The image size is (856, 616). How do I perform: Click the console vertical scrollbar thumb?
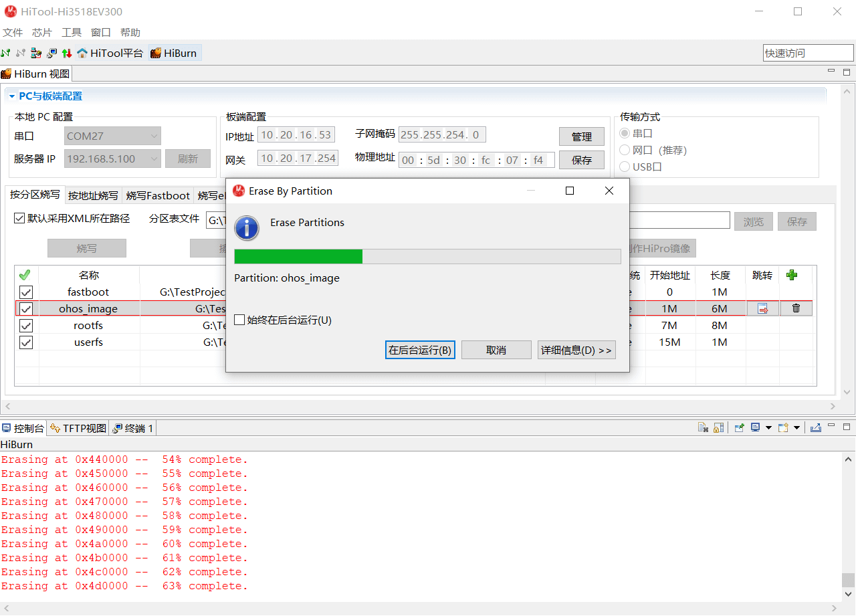[x=848, y=579]
